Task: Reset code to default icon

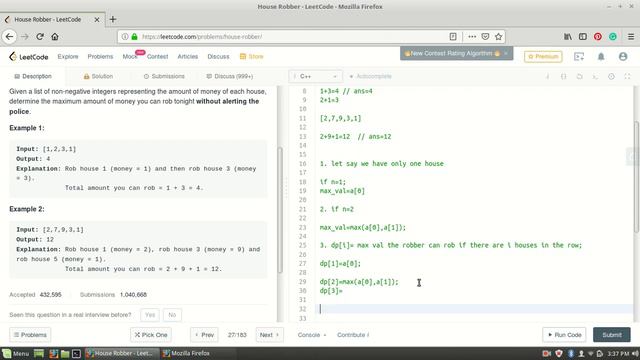Action: coord(580,76)
